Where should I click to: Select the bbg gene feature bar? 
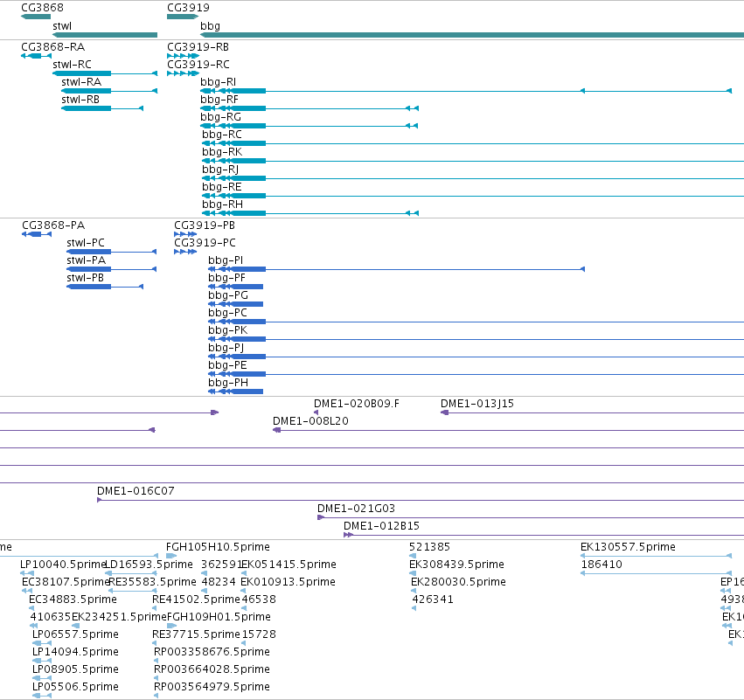[472, 35]
